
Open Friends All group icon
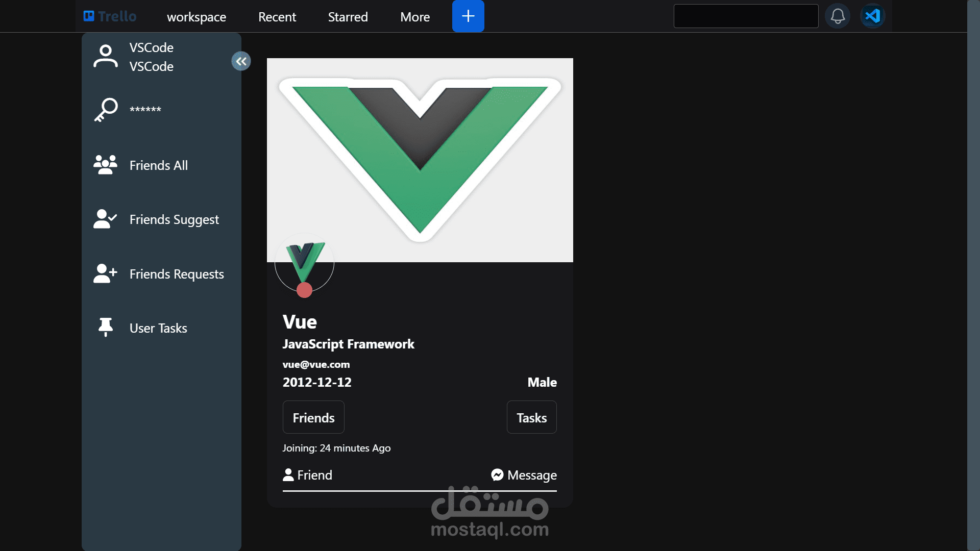[x=106, y=165]
